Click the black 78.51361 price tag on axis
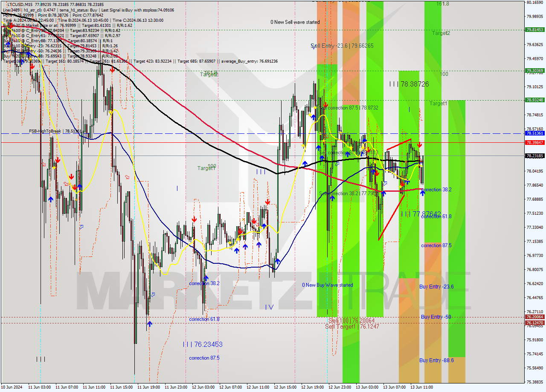Screen dimensions: 546x392 click(535, 133)
